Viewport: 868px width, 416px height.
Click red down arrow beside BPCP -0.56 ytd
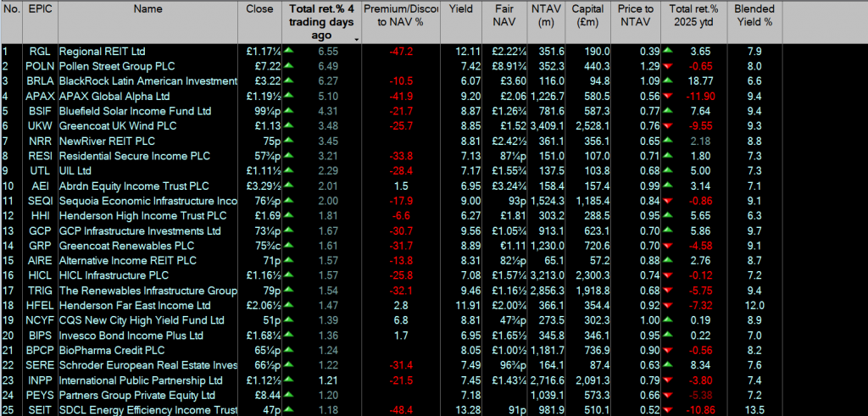(x=669, y=350)
